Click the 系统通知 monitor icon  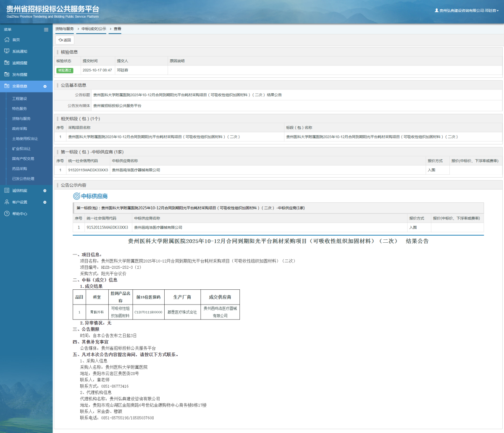tap(7, 51)
